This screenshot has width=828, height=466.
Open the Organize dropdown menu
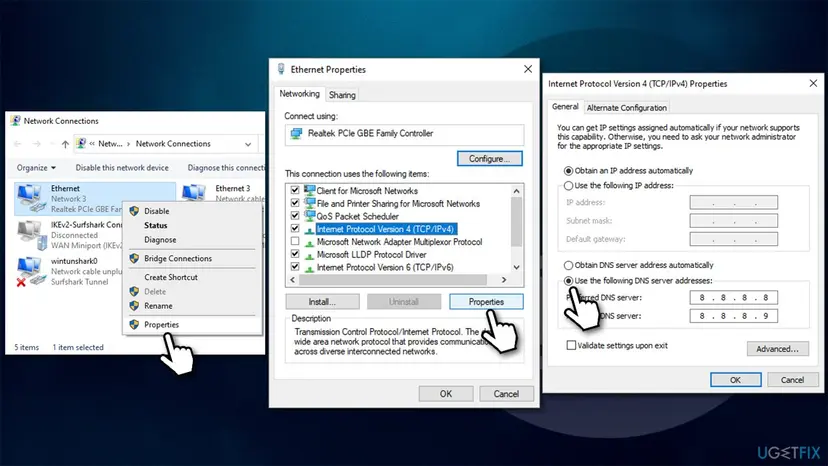click(36, 167)
